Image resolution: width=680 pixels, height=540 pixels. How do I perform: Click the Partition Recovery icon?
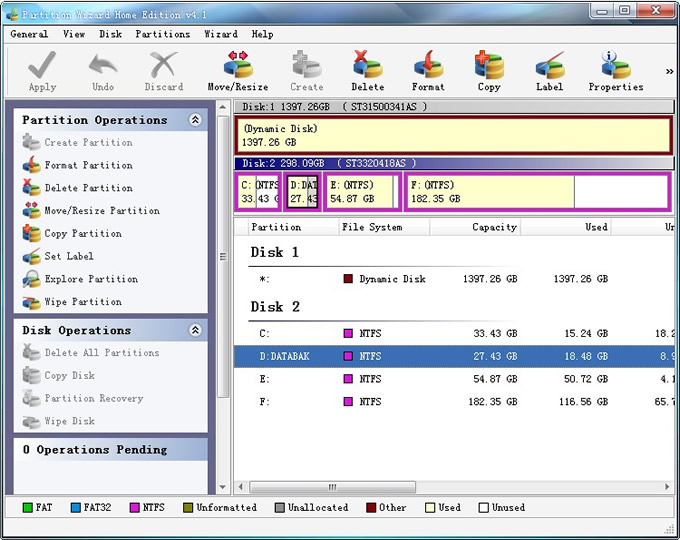click(x=31, y=398)
